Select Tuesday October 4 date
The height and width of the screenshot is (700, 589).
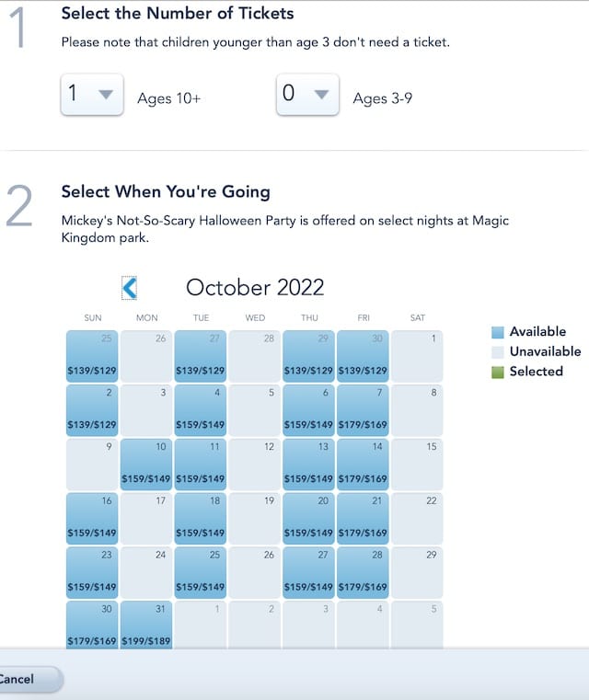click(201, 410)
